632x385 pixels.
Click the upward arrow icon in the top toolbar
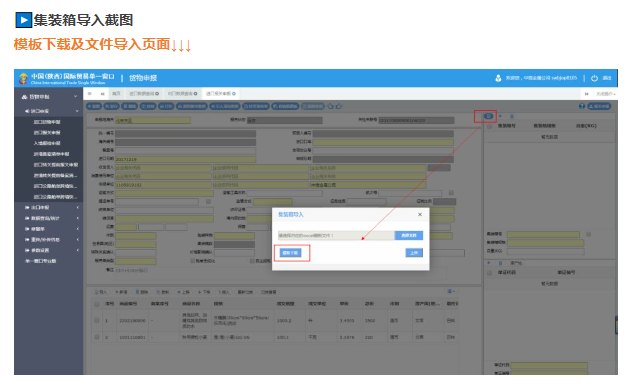coord(331,106)
